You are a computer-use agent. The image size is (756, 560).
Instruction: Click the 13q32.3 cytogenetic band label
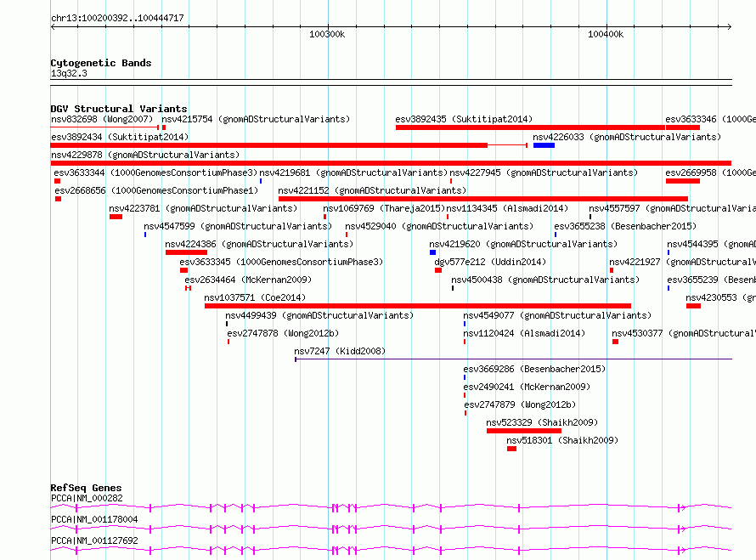(x=69, y=73)
